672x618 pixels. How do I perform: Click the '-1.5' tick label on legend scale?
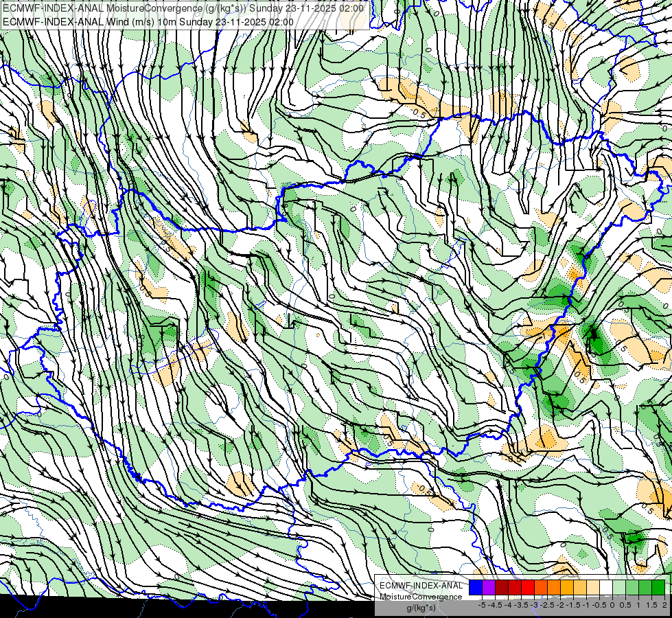coord(573,605)
